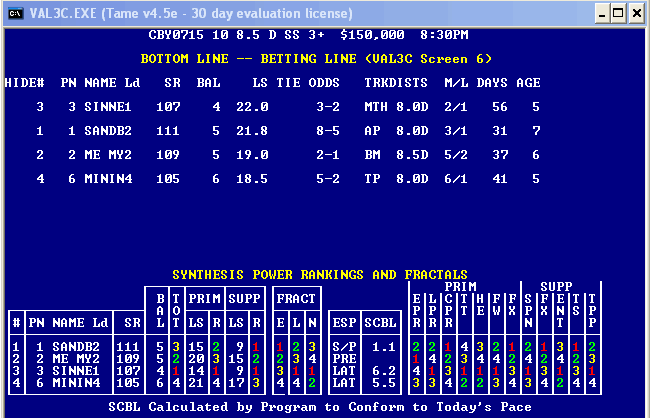Click the DAYS value 37

pyautogui.click(x=500, y=155)
